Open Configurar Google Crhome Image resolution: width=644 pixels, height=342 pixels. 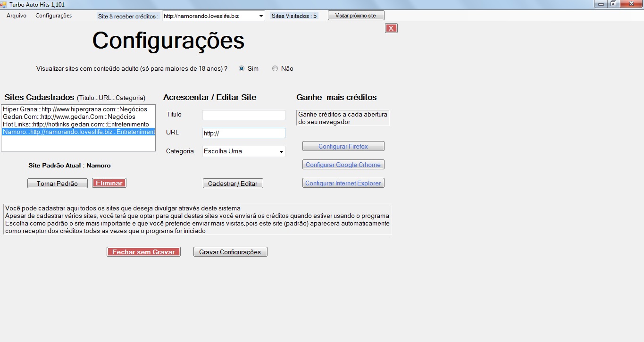click(343, 165)
